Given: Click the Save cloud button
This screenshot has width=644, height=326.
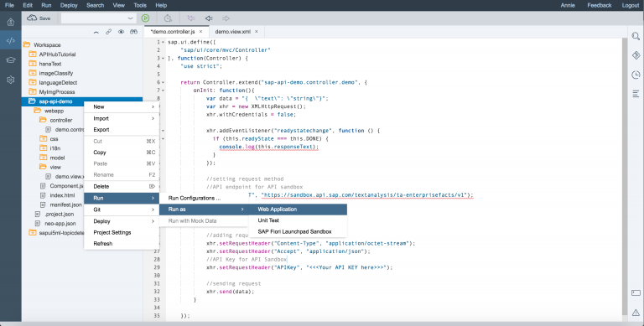Looking at the screenshot, I should coord(39,18).
